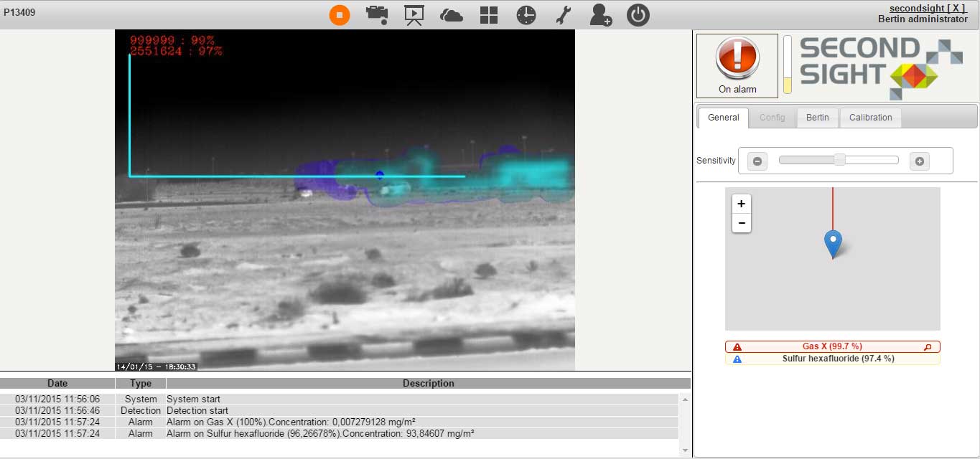Viewport: 980px width, 459px height.
Task: Click the log scrollbar up arrow
Action: click(x=685, y=399)
